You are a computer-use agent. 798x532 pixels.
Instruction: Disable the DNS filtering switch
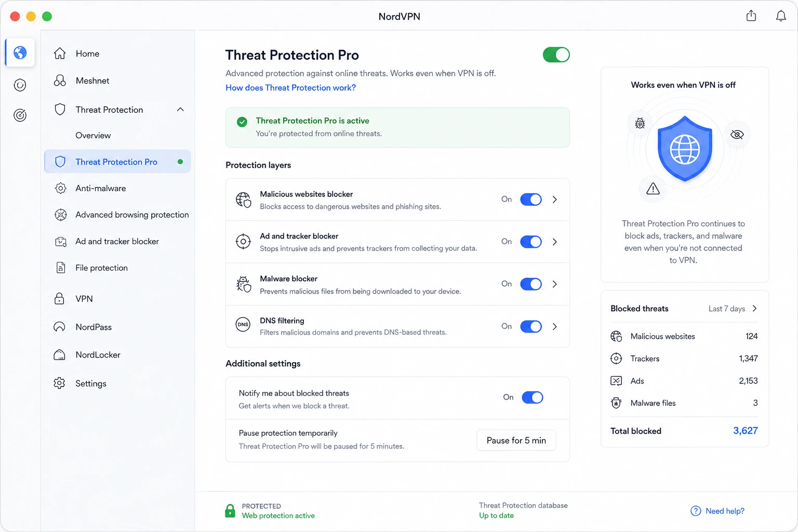[531, 326]
